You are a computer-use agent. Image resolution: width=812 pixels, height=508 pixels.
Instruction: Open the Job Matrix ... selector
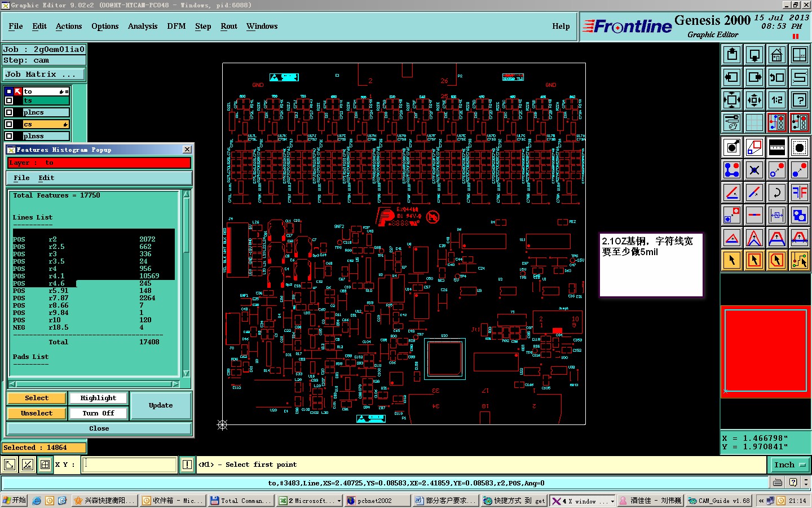tap(44, 75)
